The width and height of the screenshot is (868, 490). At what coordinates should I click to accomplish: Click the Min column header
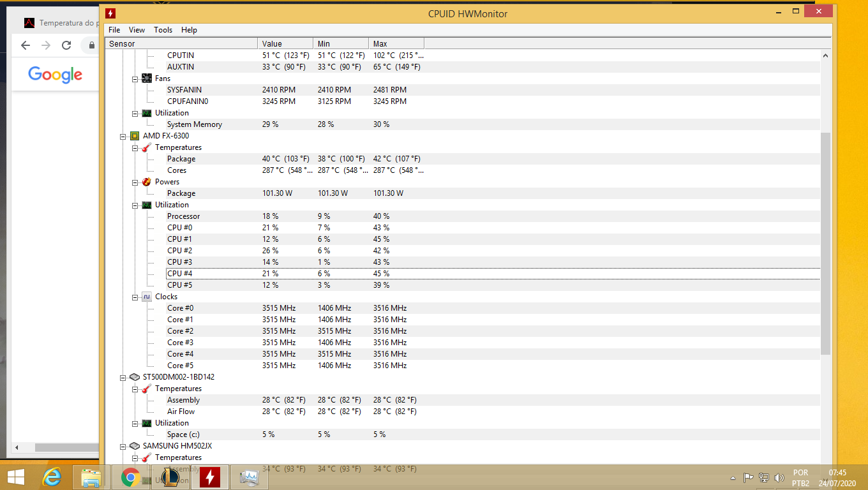pos(341,43)
